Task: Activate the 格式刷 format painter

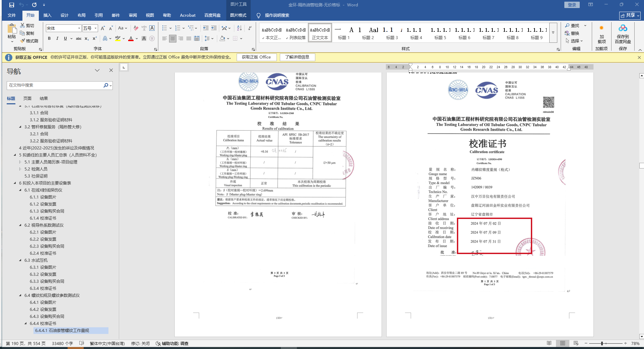Action: (x=29, y=41)
